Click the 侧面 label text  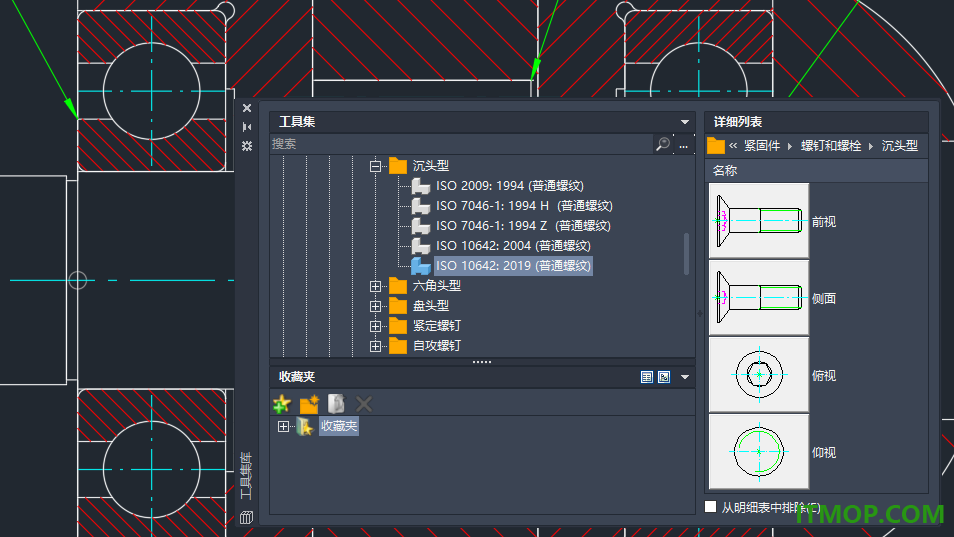(824, 299)
